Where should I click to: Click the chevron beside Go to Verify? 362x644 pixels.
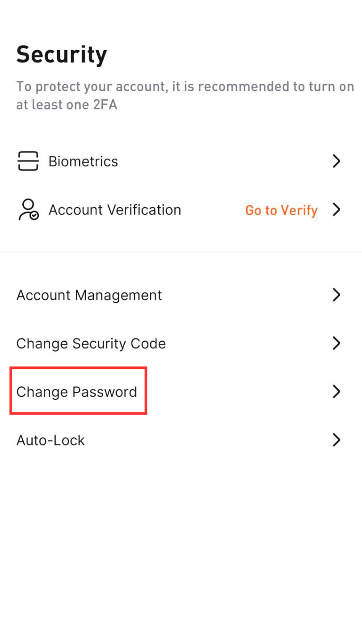click(337, 209)
